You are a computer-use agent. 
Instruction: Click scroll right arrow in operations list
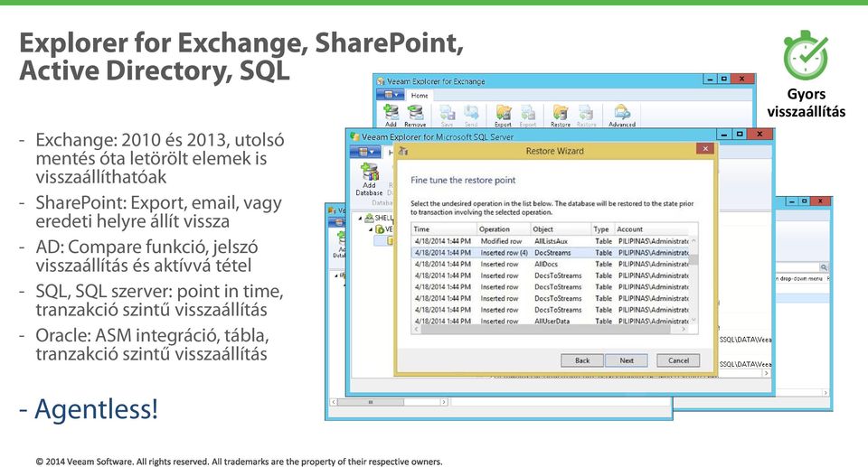click(x=684, y=329)
